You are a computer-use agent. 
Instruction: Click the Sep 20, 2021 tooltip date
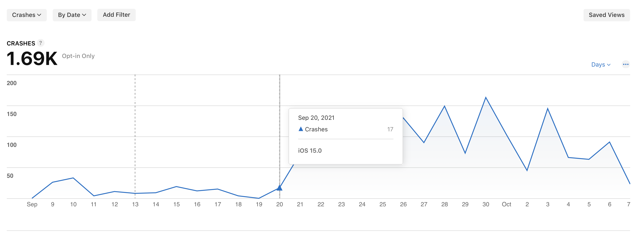coord(316,118)
